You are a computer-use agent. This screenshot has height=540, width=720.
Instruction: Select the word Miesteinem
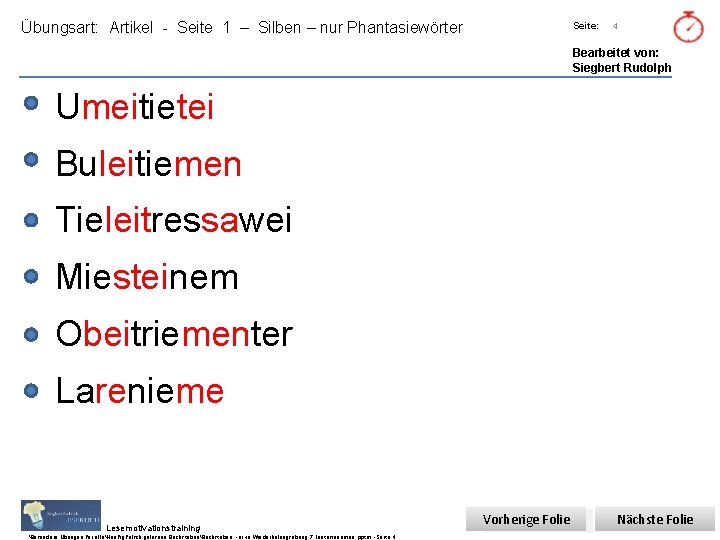coord(147,277)
